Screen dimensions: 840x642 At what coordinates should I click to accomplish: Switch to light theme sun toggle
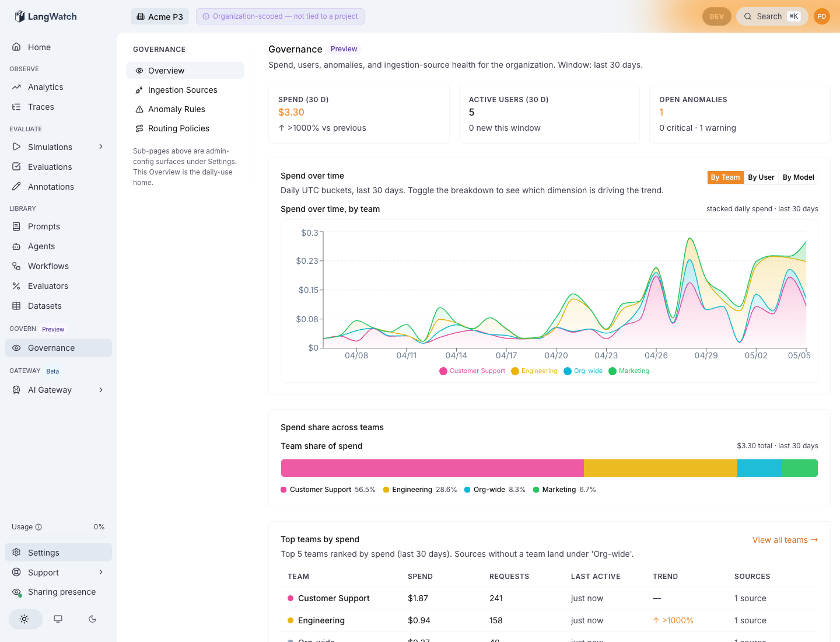24,619
